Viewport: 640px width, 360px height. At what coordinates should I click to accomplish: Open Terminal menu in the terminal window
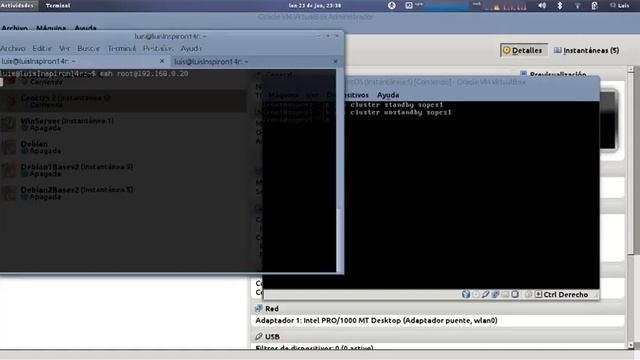pyautogui.click(x=122, y=48)
